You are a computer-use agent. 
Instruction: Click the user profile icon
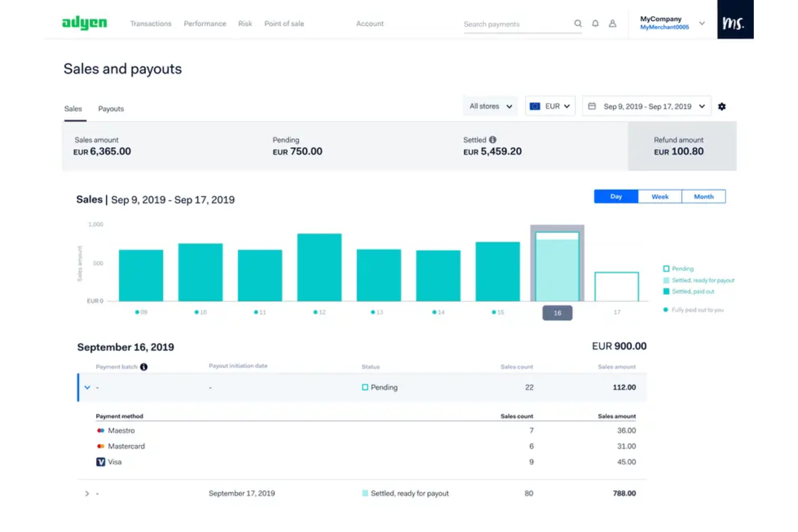coord(613,24)
